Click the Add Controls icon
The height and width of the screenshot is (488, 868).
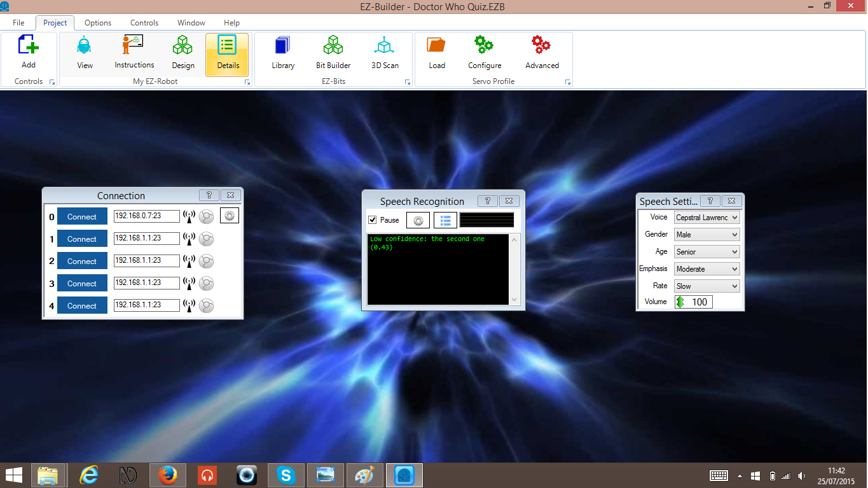pos(29,46)
